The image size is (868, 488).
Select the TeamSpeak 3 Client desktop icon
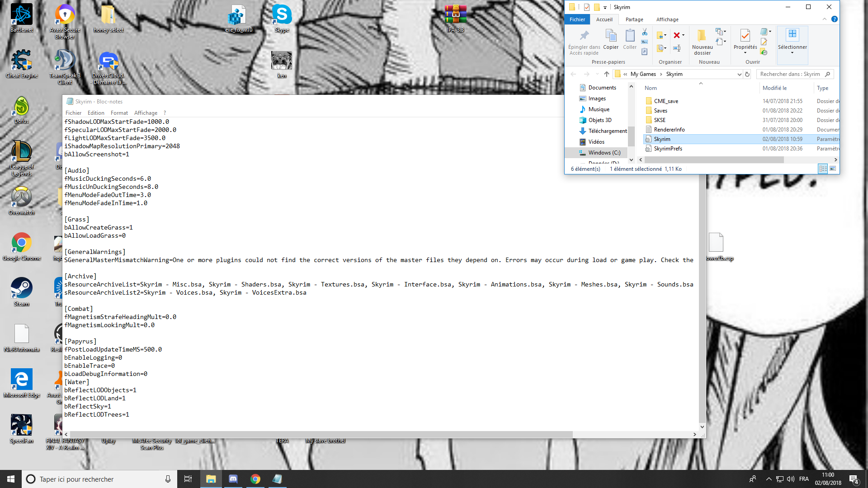(65, 67)
